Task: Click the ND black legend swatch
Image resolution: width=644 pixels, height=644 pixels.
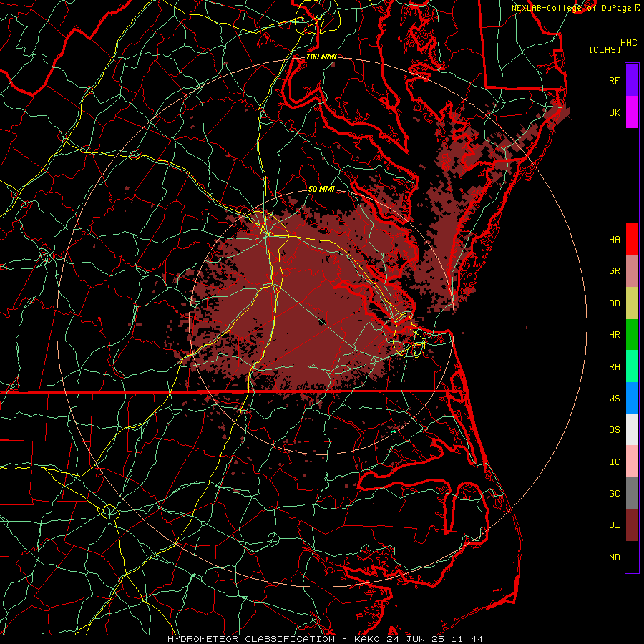Action: coord(632,557)
